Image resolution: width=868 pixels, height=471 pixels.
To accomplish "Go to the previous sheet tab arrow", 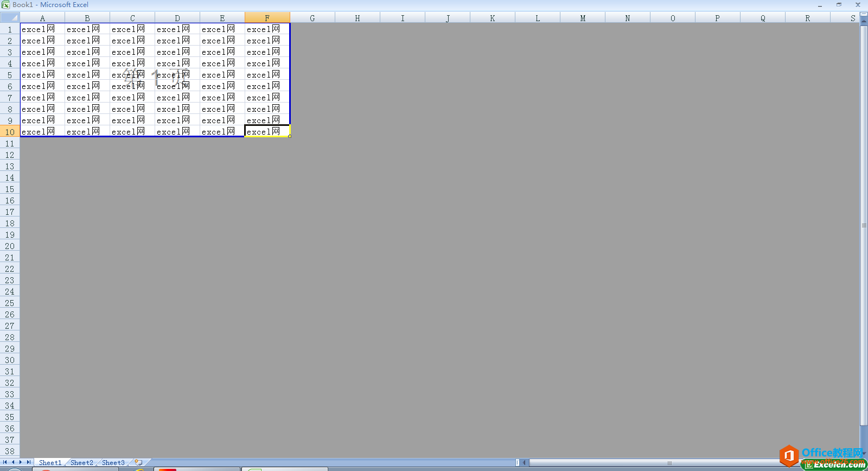I will click(13, 462).
